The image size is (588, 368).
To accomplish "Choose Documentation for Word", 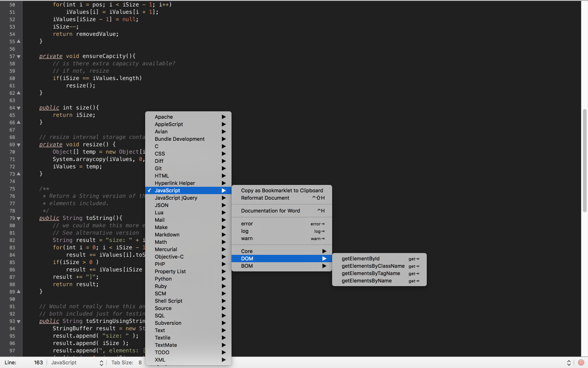I will (x=282, y=211).
